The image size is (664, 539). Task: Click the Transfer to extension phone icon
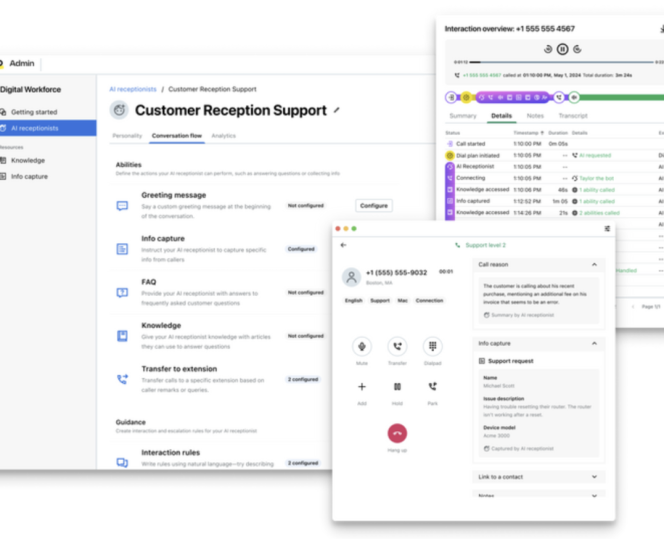[x=122, y=379]
